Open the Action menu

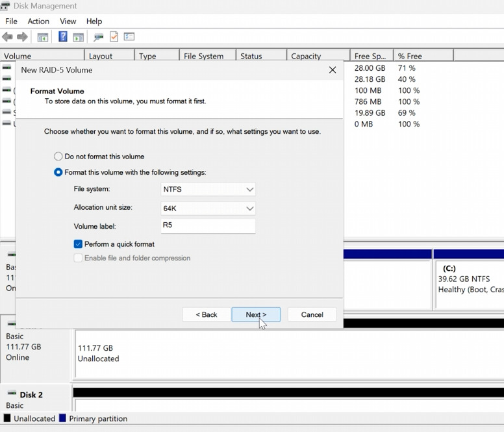pyautogui.click(x=38, y=21)
